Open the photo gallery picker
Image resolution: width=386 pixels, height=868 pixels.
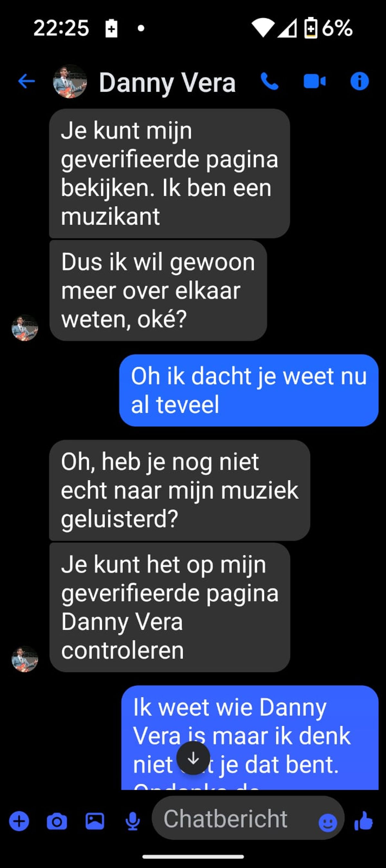[x=95, y=821]
